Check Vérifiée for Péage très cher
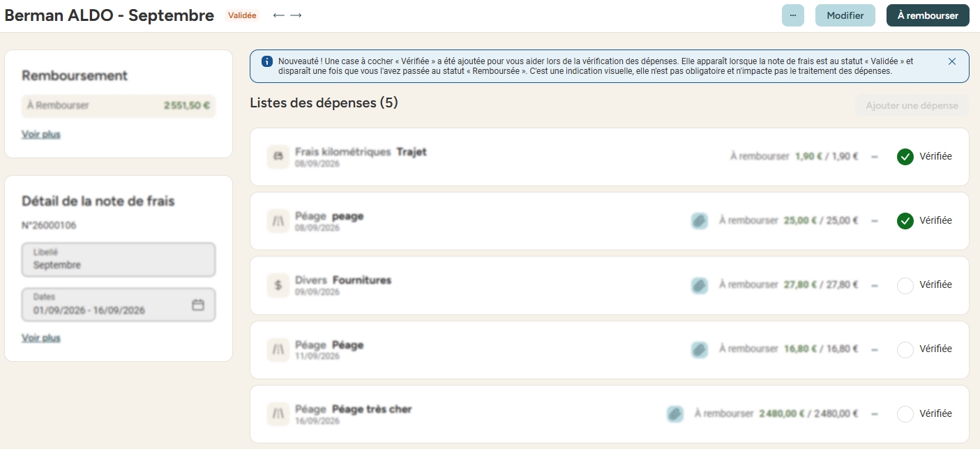980x449 pixels. point(905,414)
